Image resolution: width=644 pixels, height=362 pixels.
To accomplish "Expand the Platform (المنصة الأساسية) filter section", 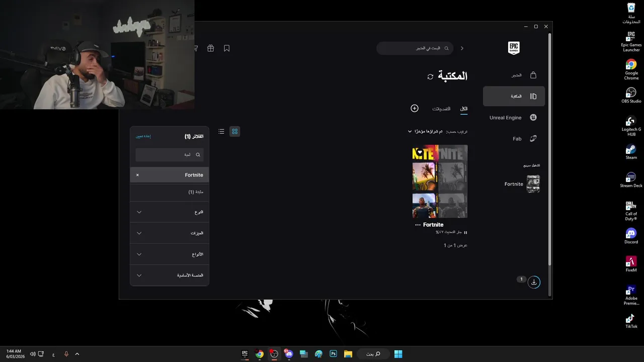I will [170, 276].
